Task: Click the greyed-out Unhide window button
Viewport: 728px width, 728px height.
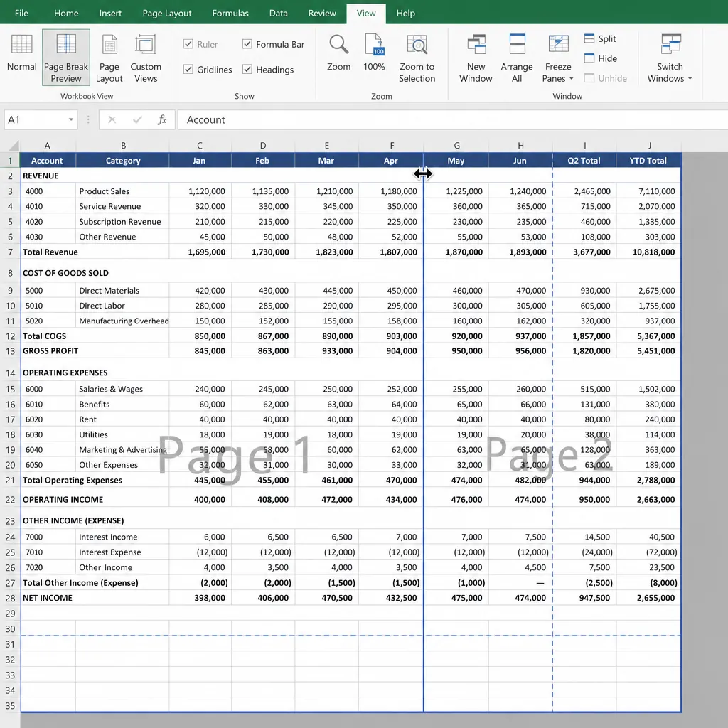Action: point(606,78)
